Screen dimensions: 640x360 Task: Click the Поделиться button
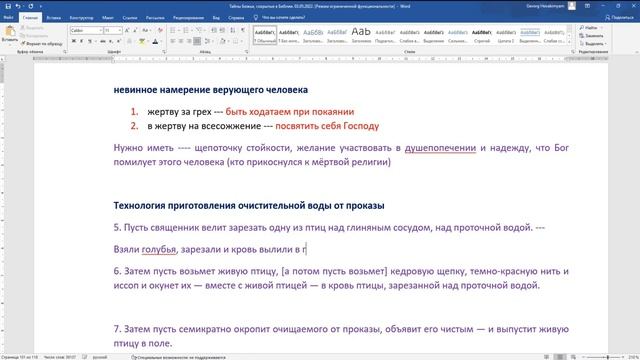tap(620, 18)
